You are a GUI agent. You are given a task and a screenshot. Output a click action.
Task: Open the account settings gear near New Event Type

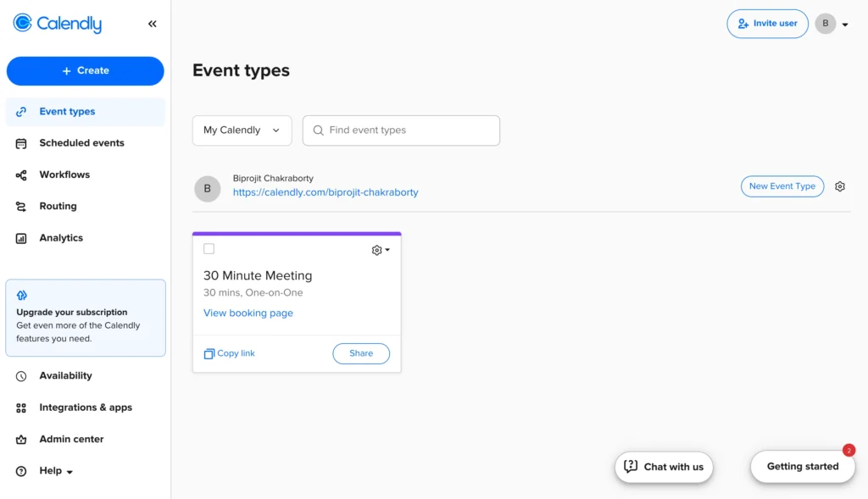click(839, 186)
